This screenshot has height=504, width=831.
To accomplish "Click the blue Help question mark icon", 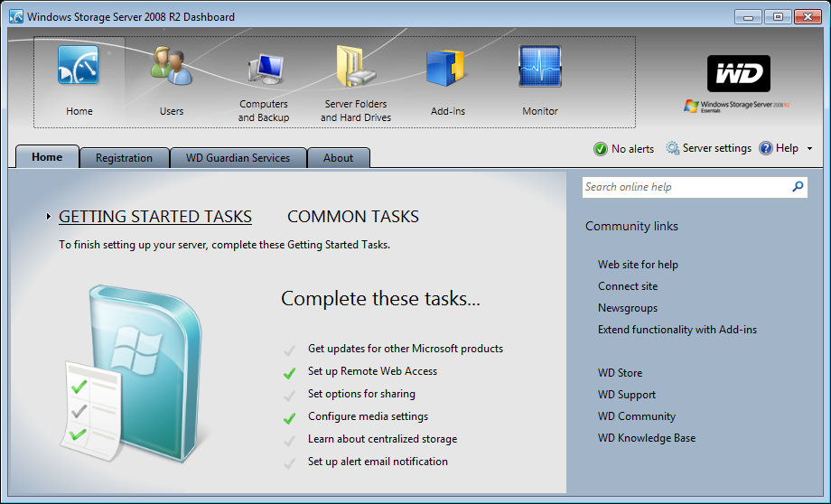I will [x=765, y=148].
